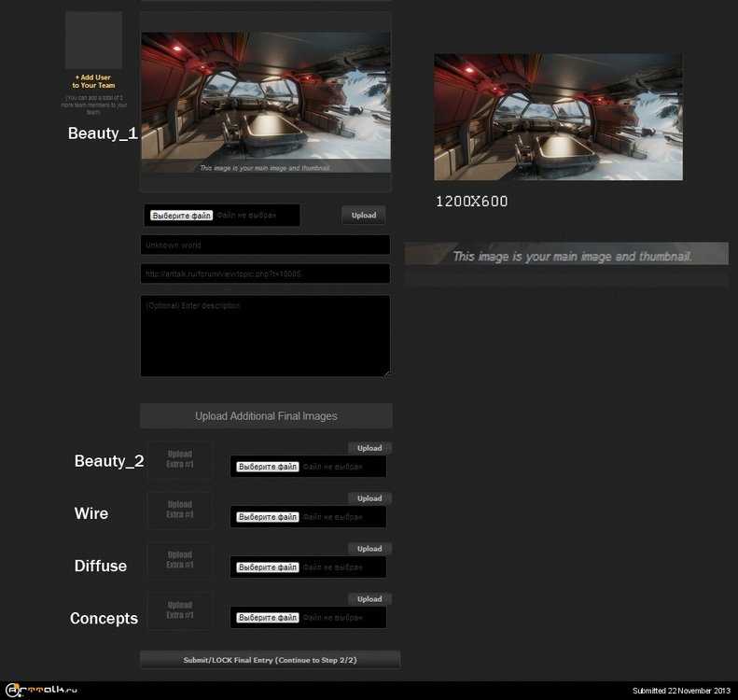The image size is (738, 700).
Task: Focus the 'Unknown world' title field
Action: 265,245
